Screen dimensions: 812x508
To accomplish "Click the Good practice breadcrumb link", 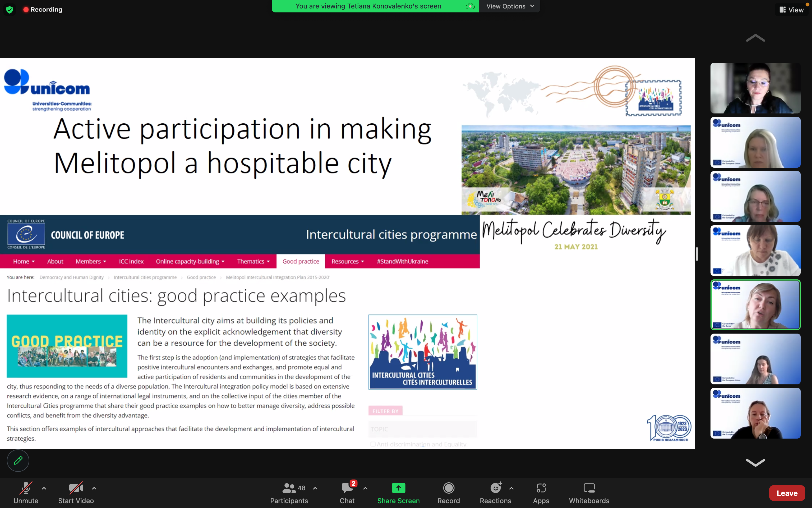I will pos(201,277).
